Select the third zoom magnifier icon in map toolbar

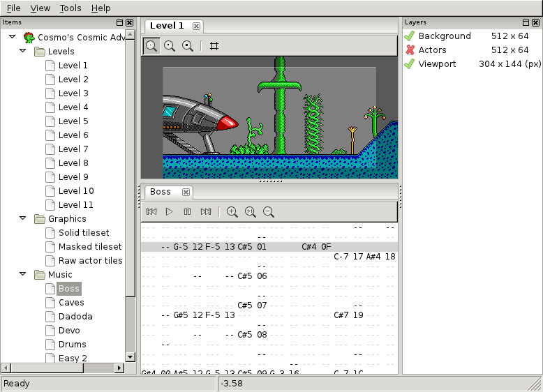[188, 46]
